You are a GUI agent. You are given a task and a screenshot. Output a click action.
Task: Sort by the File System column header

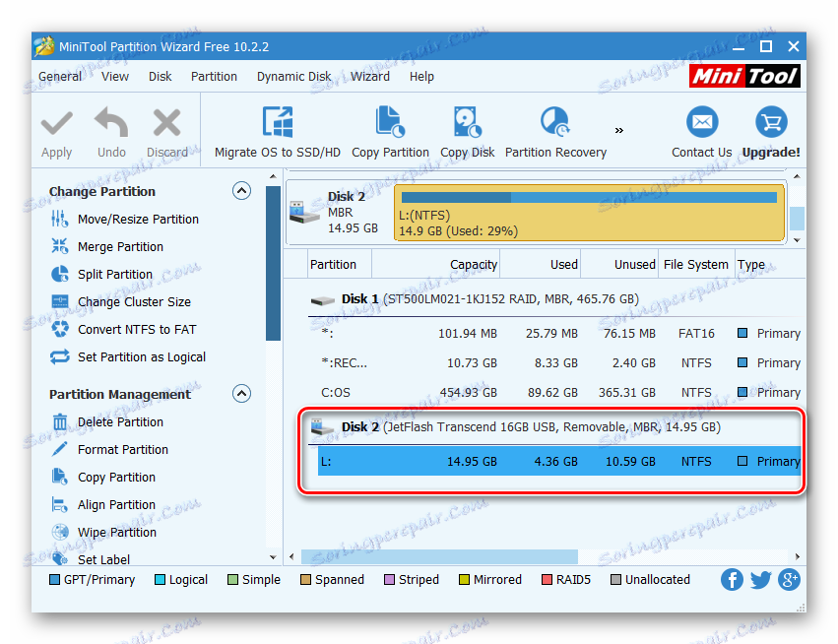pyautogui.click(x=696, y=265)
